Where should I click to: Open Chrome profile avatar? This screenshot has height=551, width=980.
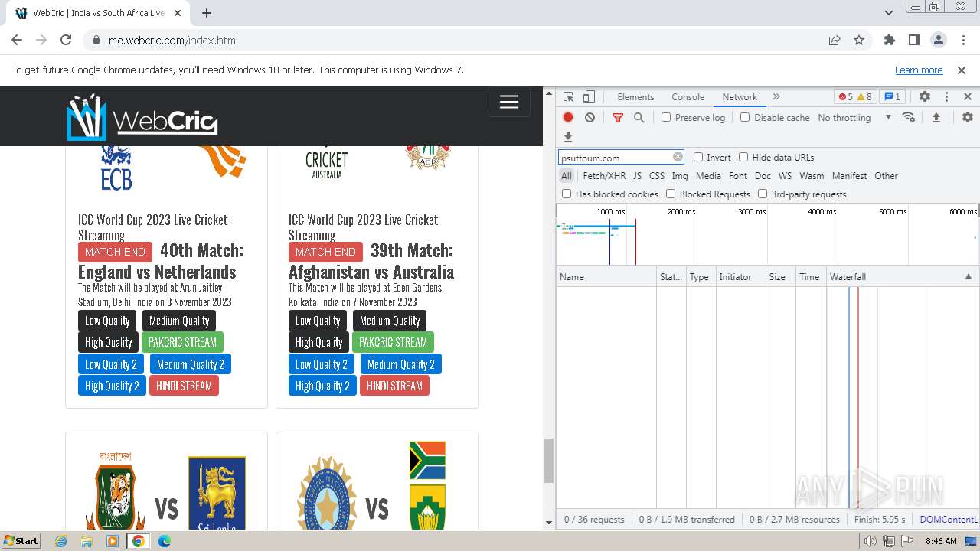tap(939, 40)
